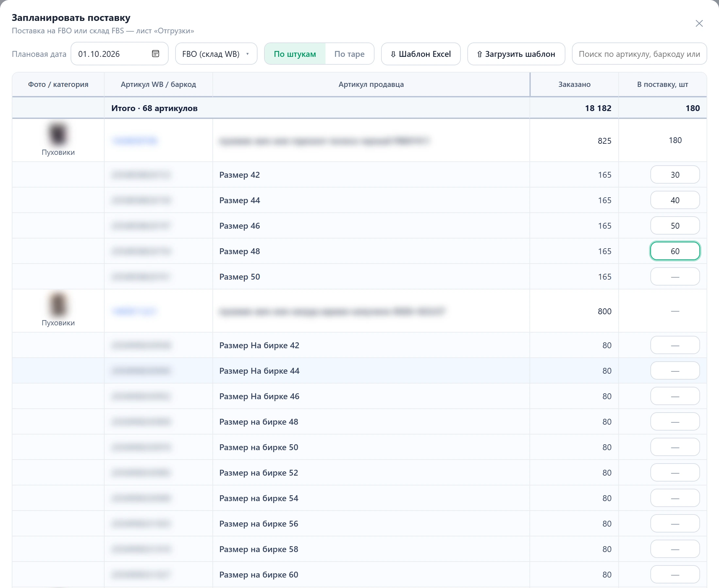Expand the FBO (склад WB) dropdown
719x588 pixels.
pos(216,54)
